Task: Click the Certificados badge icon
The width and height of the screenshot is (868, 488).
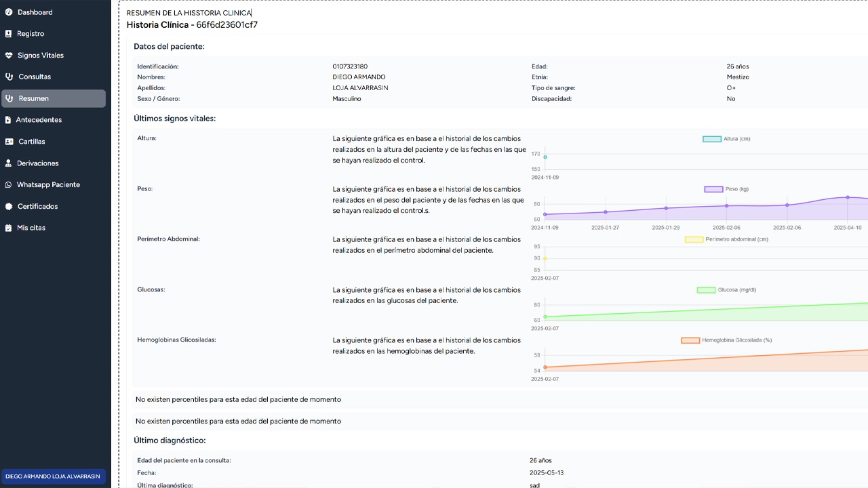Action: (x=9, y=207)
